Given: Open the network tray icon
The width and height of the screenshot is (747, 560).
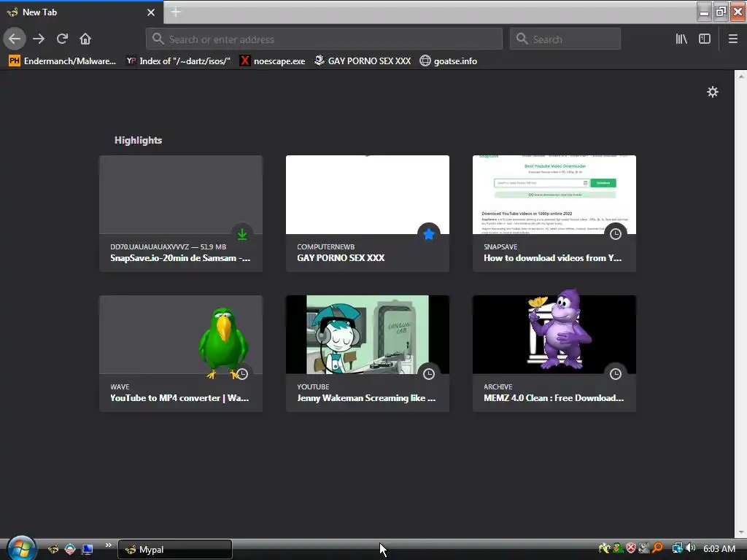Looking at the screenshot, I should coord(677,548).
